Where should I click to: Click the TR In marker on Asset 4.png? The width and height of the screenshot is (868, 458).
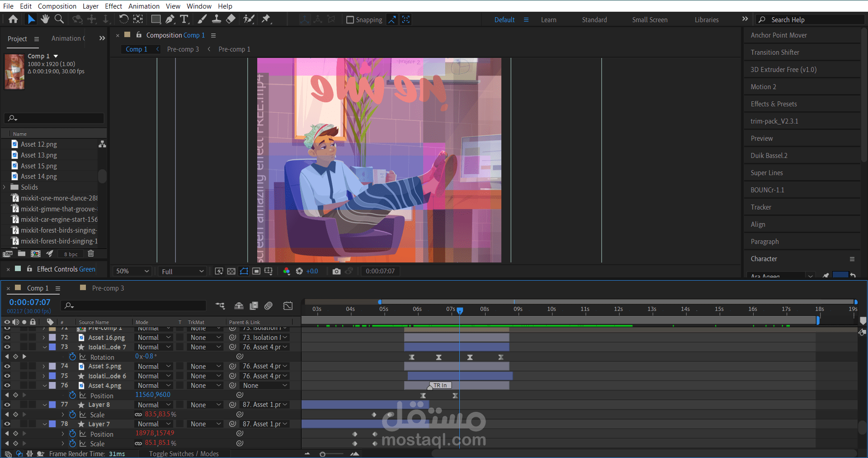click(439, 386)
